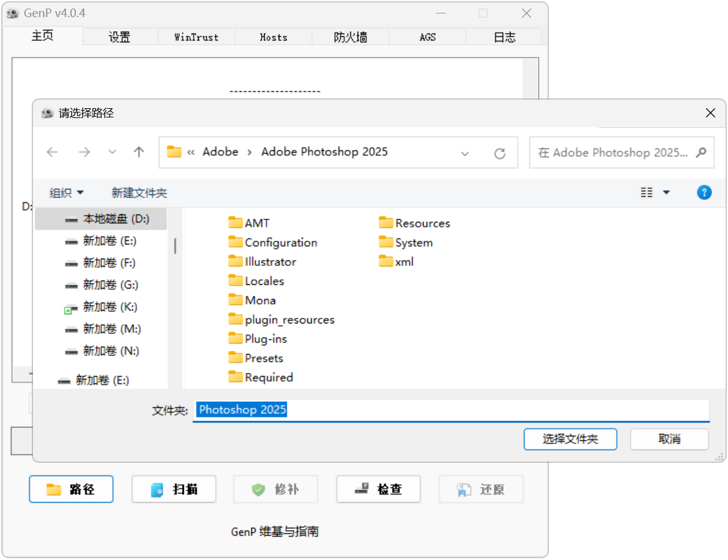Viewport: 728px width, 560px height.
Task: Cancel dialog with 取消 button
Action: [669, 439]
